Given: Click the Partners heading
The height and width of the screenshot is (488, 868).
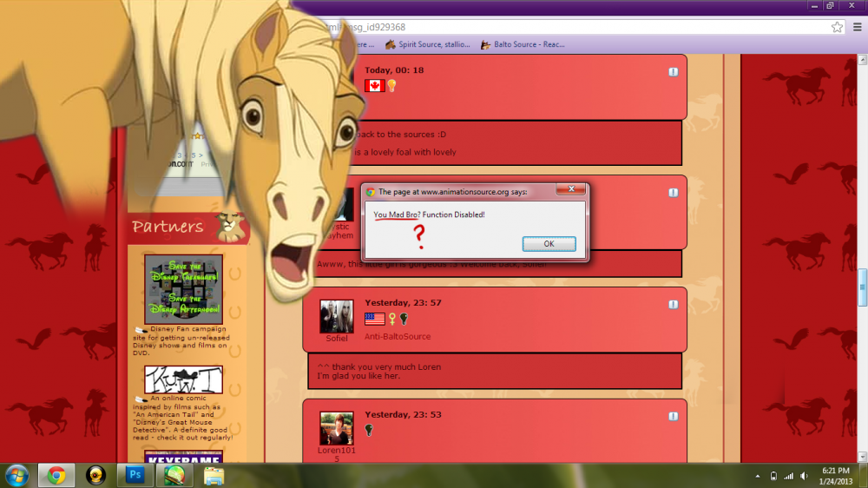Looking at the screenshot, I should pyautogui.click(x=168, y=227).
